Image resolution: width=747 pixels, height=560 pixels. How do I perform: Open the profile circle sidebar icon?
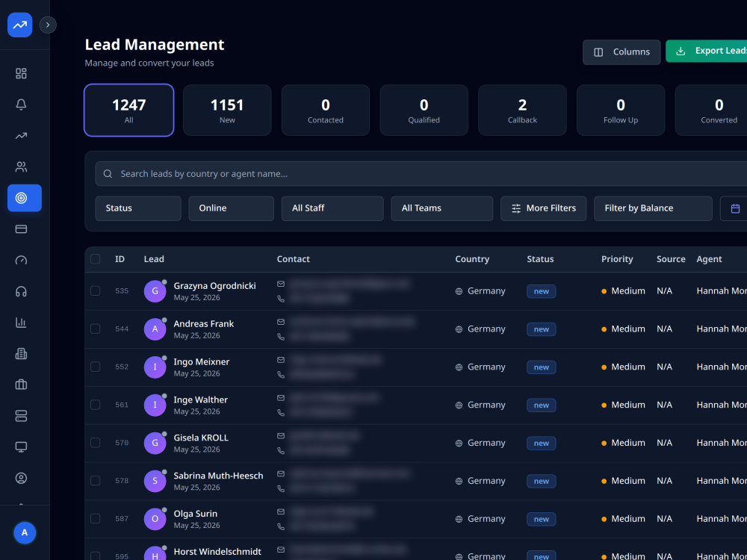click(21, 478)
